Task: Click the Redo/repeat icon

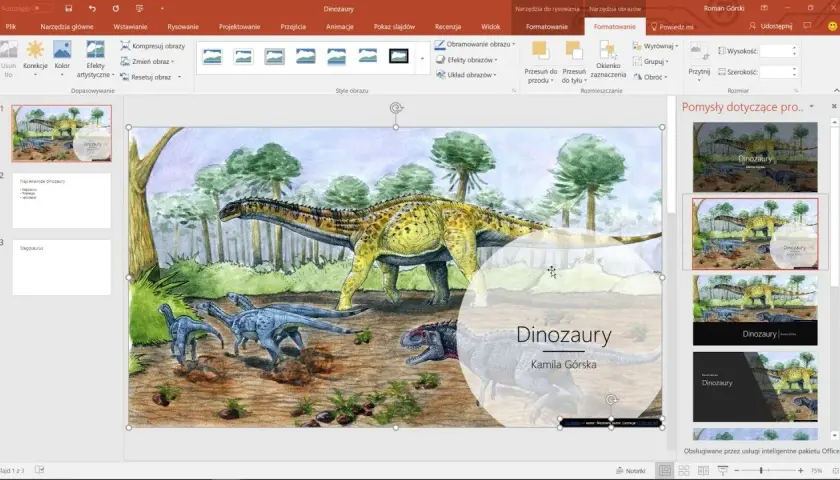Action: pyautogui.click(x=115, y=9)
